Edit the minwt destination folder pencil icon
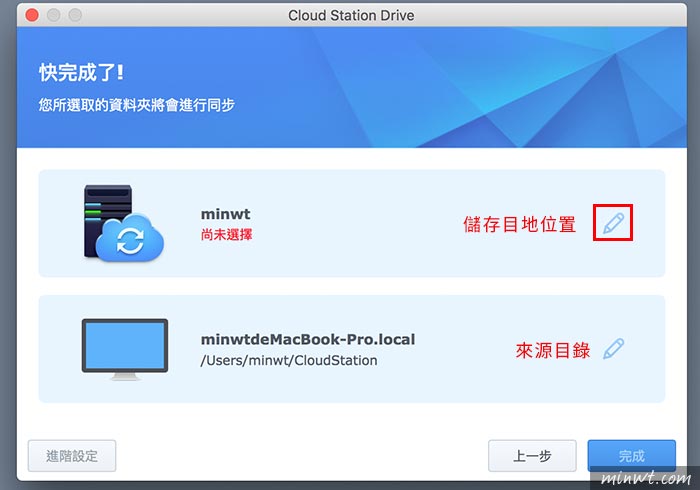The width and height of the screenshot is (700, 490). (613, 223)
